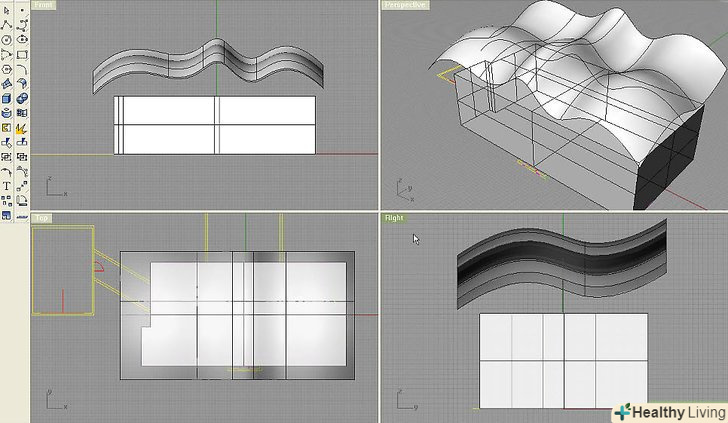Activate the Rectangle tool
The width and height of the screenshot is (728, 423).
[21, 55]
